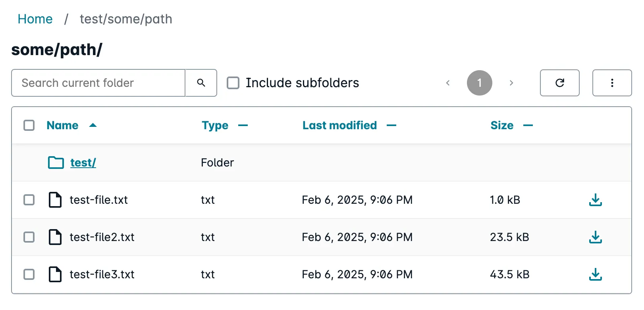Download test-file3.txt
Viewport: 644px width, 310px height.
pyautogui.click(x=595, y=274)
